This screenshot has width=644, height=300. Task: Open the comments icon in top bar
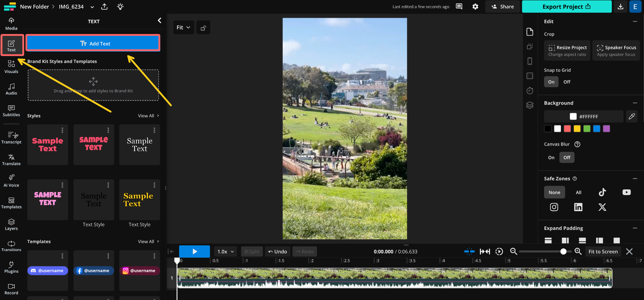(459, 7)
